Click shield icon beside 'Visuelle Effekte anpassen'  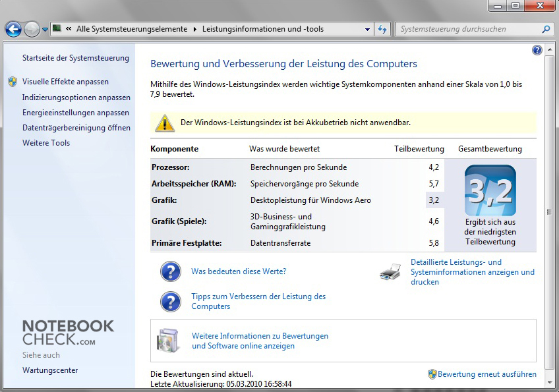13,82
